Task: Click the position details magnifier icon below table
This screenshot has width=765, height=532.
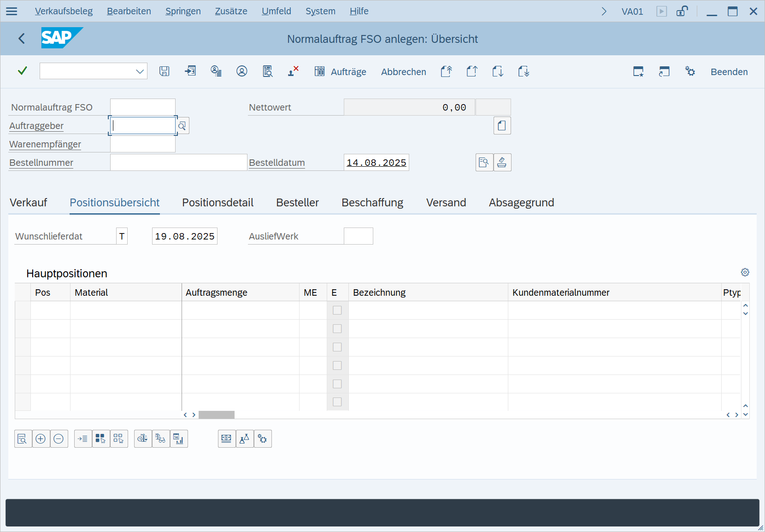Action: pos(23,439)
